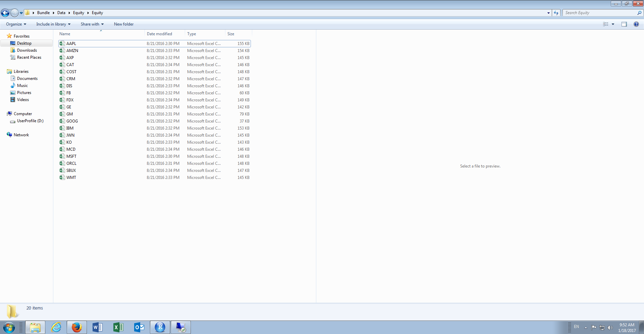The width and height of the screenshot is (644, 334).
Task: Sort by Name column header
Action: [x=101, y=34]
